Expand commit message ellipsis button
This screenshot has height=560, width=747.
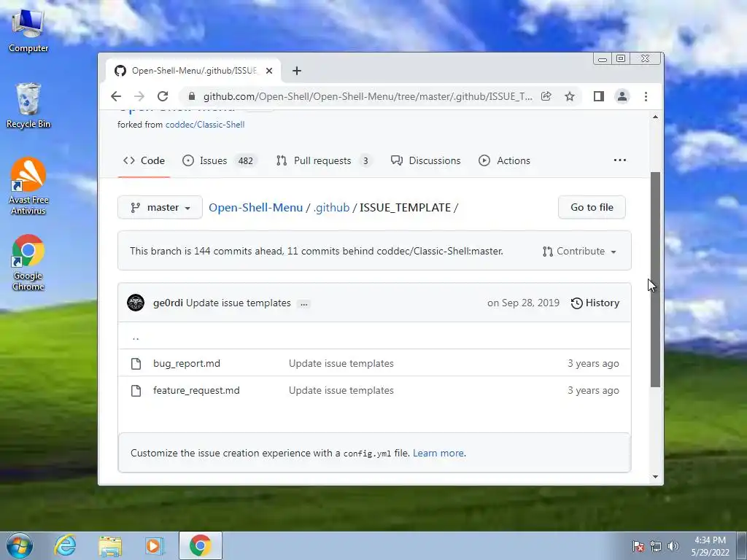(x=303, y=304)
